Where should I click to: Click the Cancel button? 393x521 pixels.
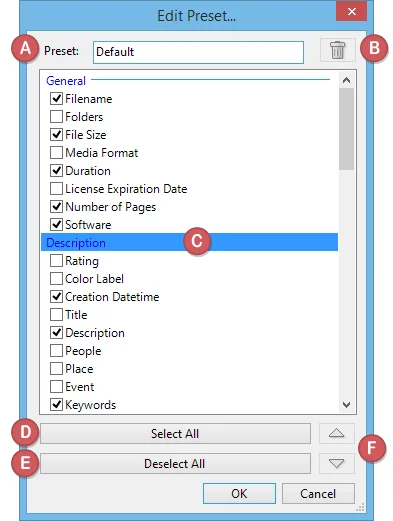[318, 493]
